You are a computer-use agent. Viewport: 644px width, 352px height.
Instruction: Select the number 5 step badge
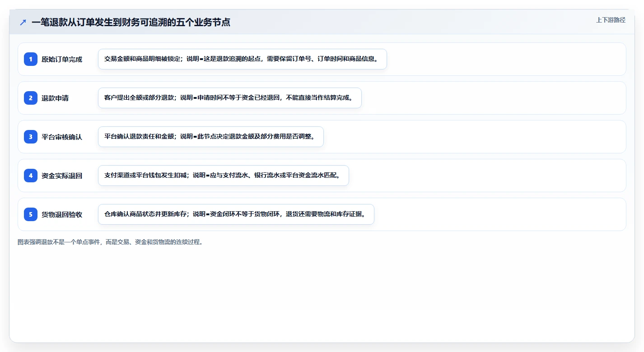31,214
